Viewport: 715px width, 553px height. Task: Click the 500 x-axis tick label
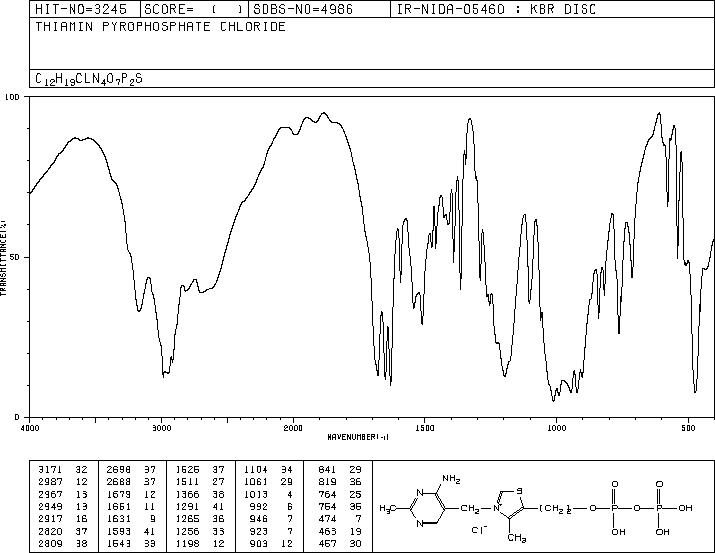[x=689, y=428]
